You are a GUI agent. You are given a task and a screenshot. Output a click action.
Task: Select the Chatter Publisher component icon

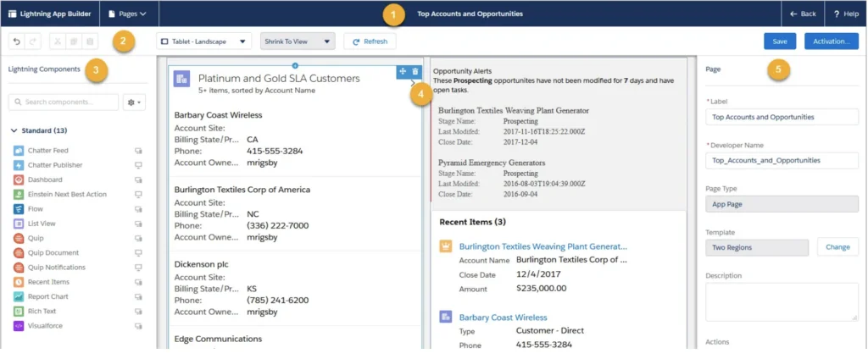[19, 165]
